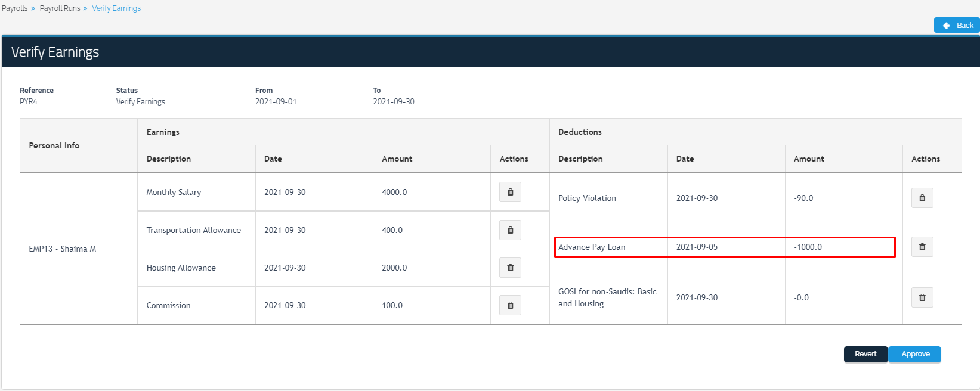
Task: Click the Monthly Salary amount 4000.0
Action: click(394, 192)
